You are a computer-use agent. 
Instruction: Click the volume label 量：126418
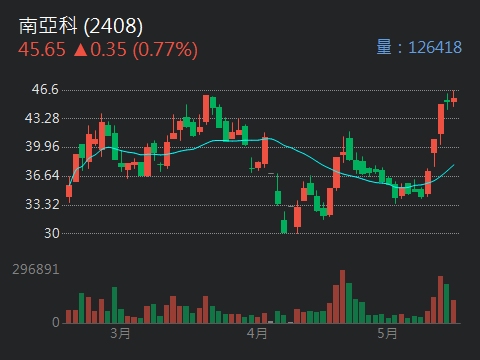click(x=419, y=47)
